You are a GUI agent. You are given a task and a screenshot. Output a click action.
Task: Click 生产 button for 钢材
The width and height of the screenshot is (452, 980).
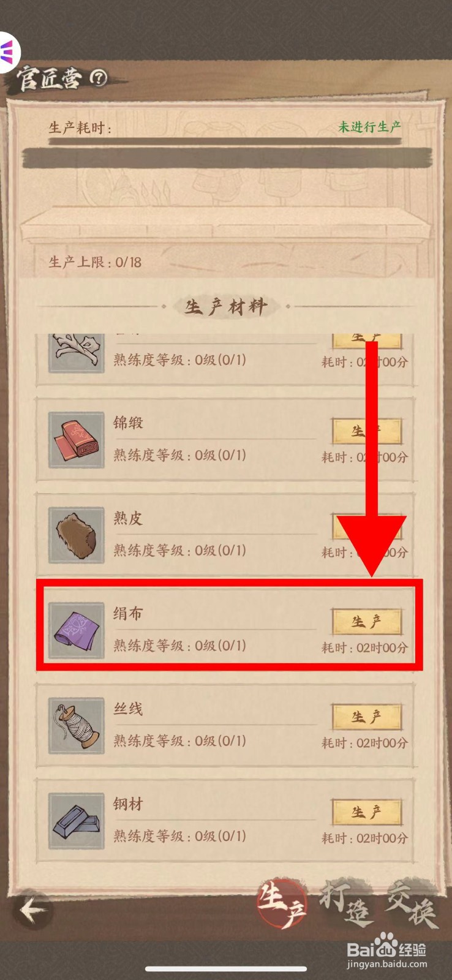[x=367, y=812]
